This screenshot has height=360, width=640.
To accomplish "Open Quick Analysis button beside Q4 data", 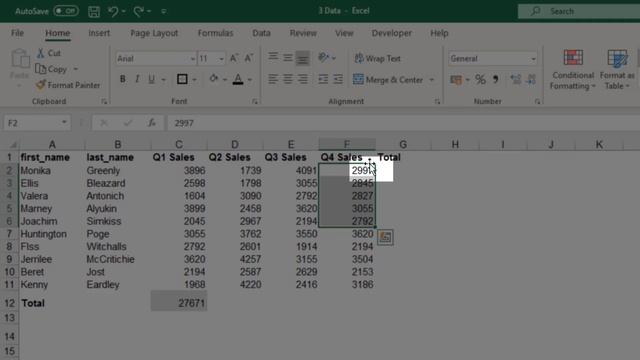I will coord(385,237).
